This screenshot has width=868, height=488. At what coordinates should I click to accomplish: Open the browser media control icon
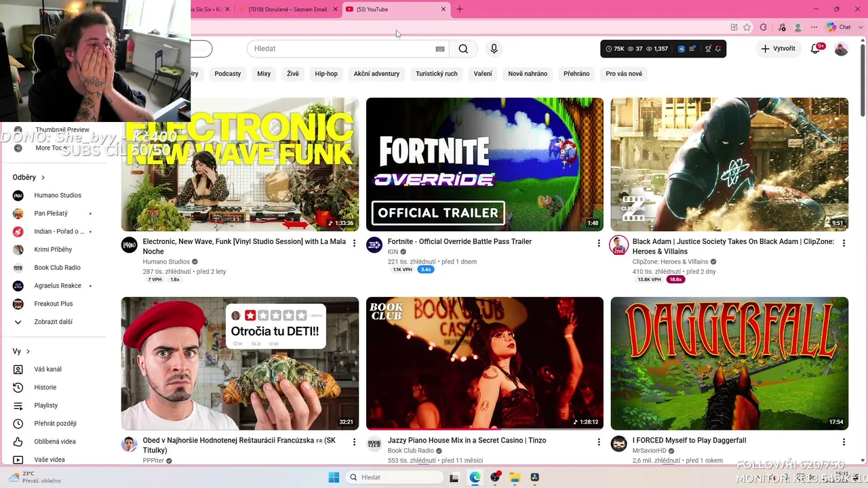coord(782,27)
